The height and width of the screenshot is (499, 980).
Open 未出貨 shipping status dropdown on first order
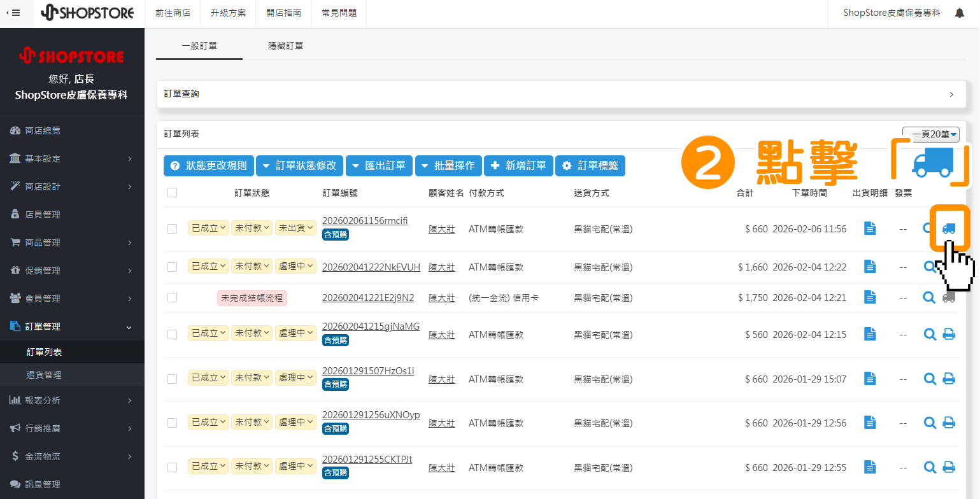click(x=295, y=228)
